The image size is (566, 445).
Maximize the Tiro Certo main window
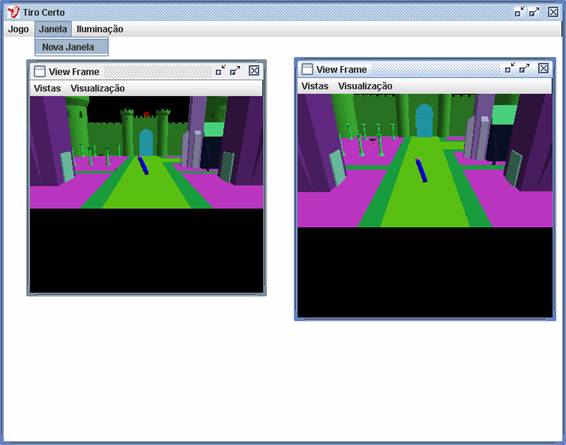pyautogui.click(x=534, y=12)
